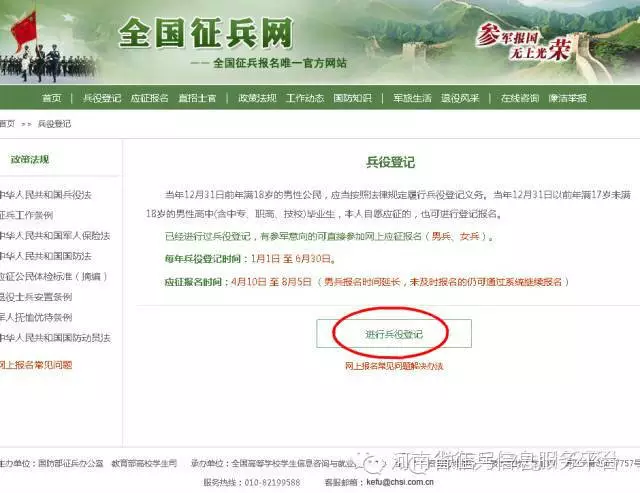Open 应征公民体检标准（摘编） sidebar link
This screenshot has width=640, height=493.
pos(53,276)
